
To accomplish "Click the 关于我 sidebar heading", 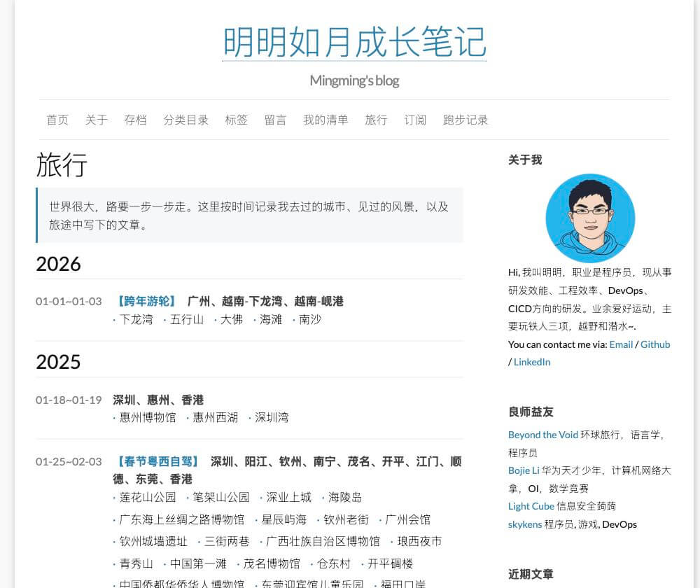I will coord(525,160).
